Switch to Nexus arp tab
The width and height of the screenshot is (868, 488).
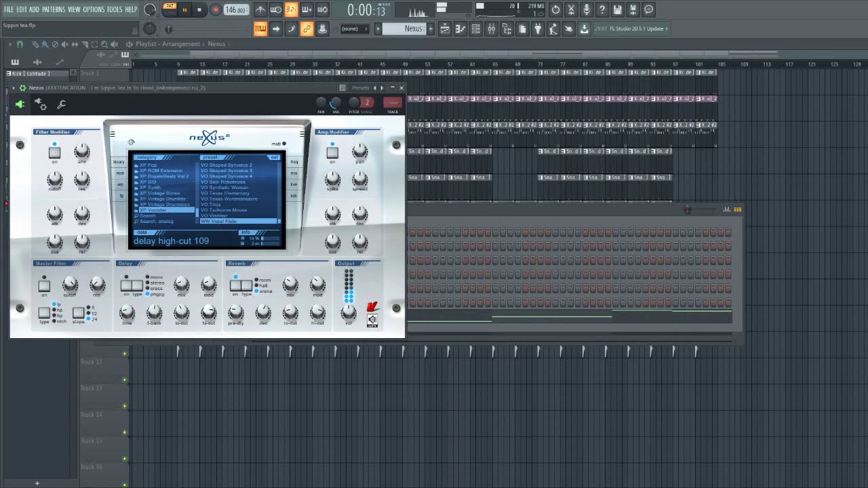point(120,184)
